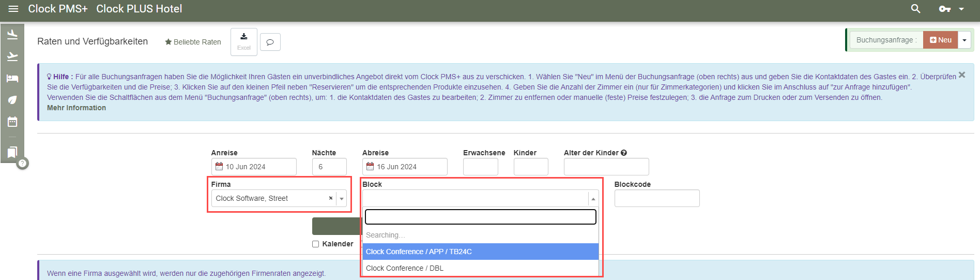Click the Anreise calendar icon
Viewport: 980px width, 280px height.
coord(219,167)
